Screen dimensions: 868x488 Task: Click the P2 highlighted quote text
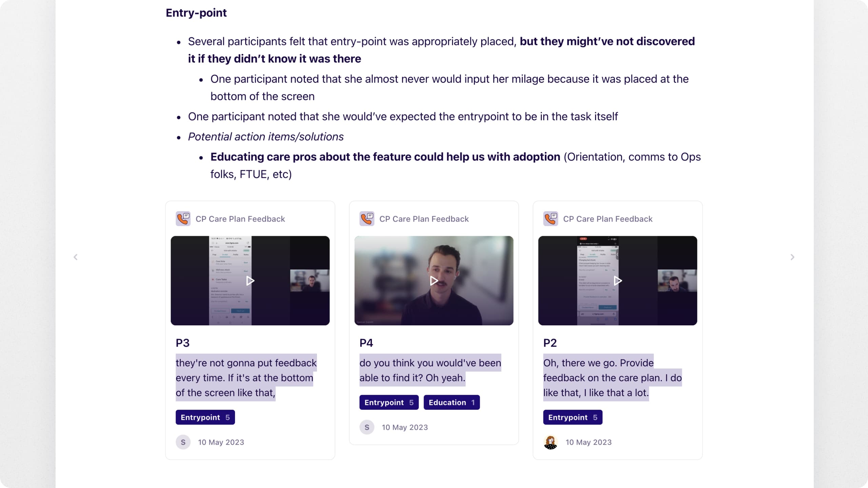click(612, 378)
